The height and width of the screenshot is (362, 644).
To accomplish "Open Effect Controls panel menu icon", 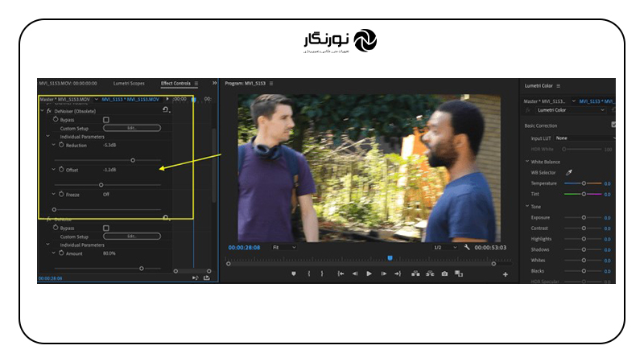I will point(196,84).
